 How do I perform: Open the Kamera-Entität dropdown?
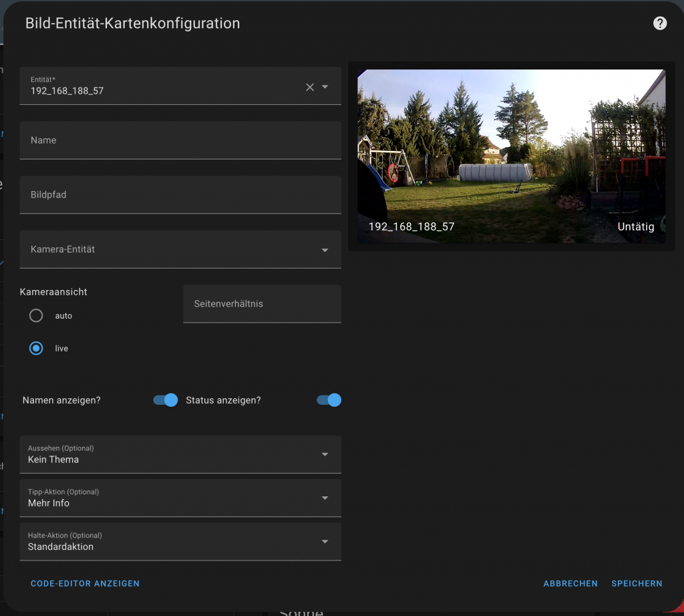click(x=180, y=250)
